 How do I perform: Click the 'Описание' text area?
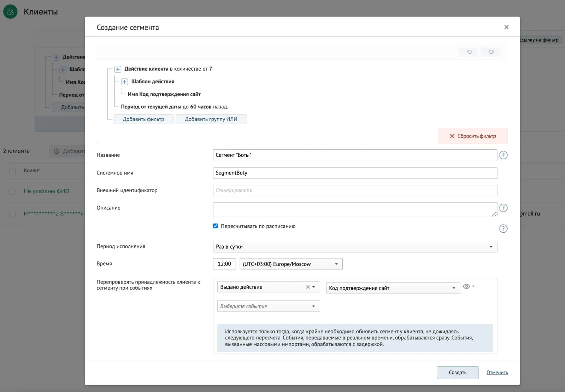click(x=355, y=210)
